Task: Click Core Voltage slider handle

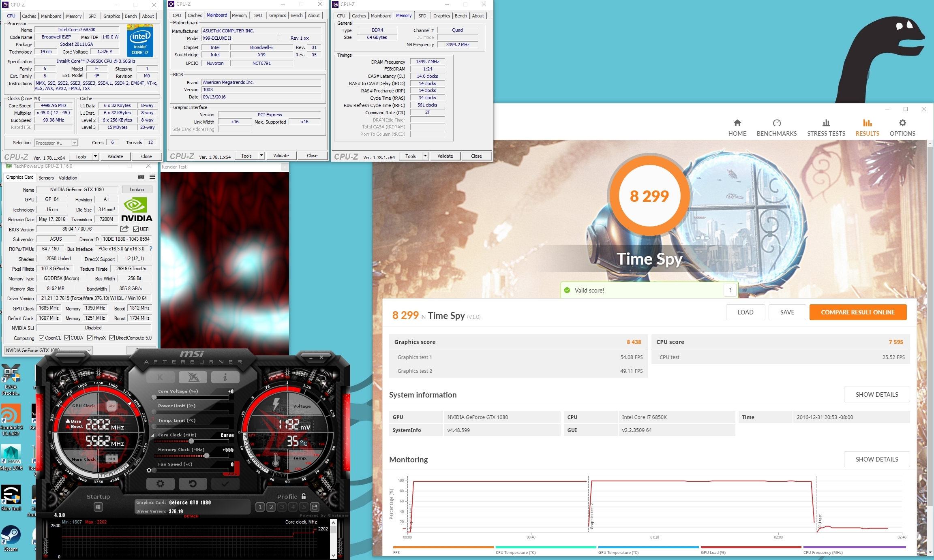Action: 154,397
